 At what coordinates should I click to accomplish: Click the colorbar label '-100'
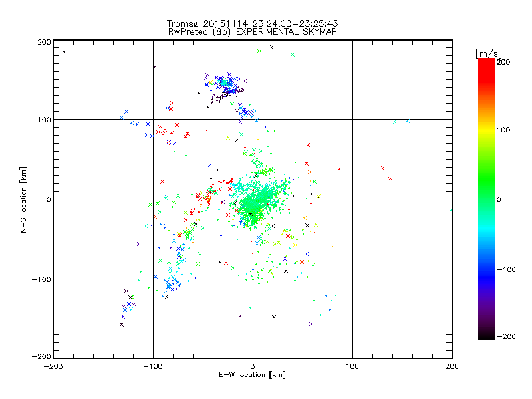point(506,270)
